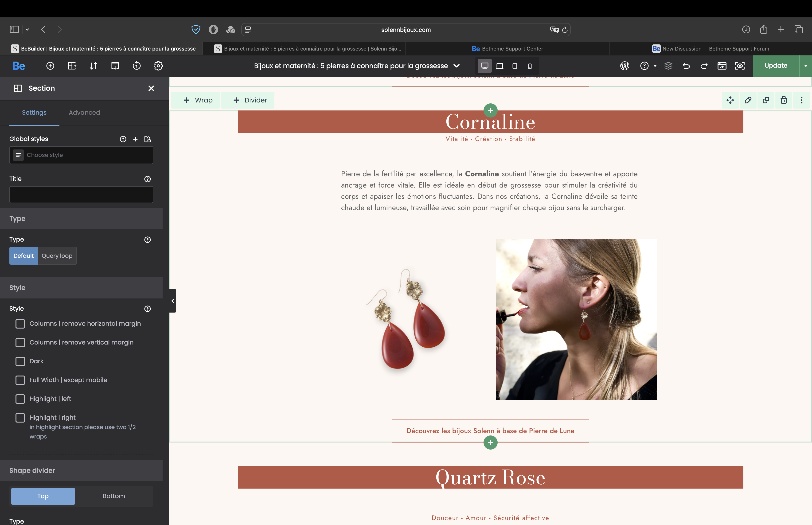
Task: Add new element with the plus circle icon
Action: point(50,66)
